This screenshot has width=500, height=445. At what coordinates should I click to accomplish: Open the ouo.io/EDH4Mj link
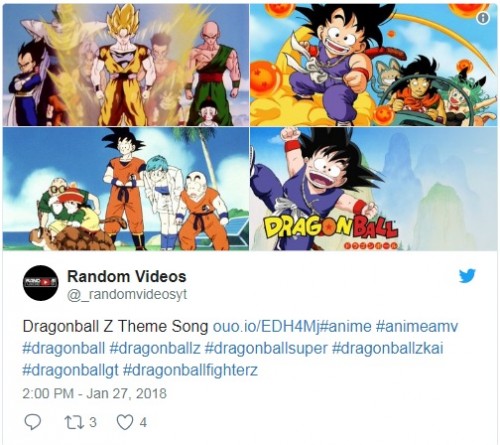[x=266, y=327]
